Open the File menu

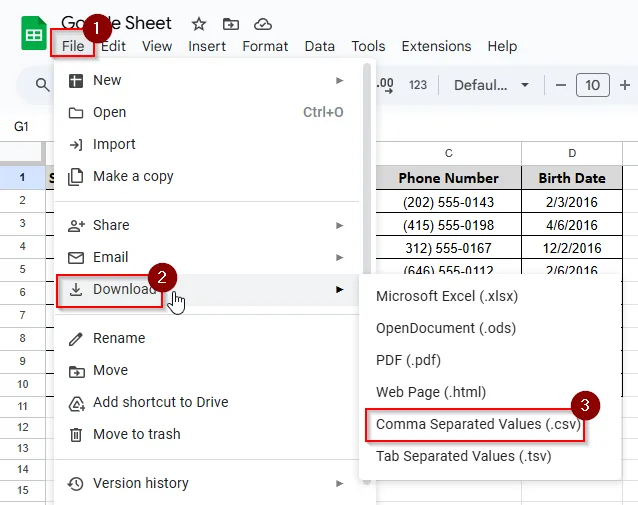73,46
